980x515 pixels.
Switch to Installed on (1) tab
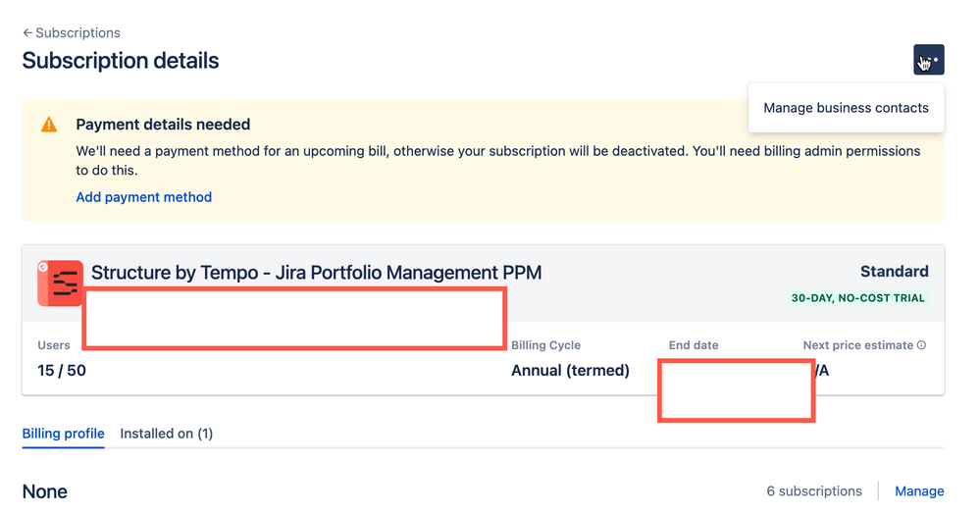pos(166,434)
